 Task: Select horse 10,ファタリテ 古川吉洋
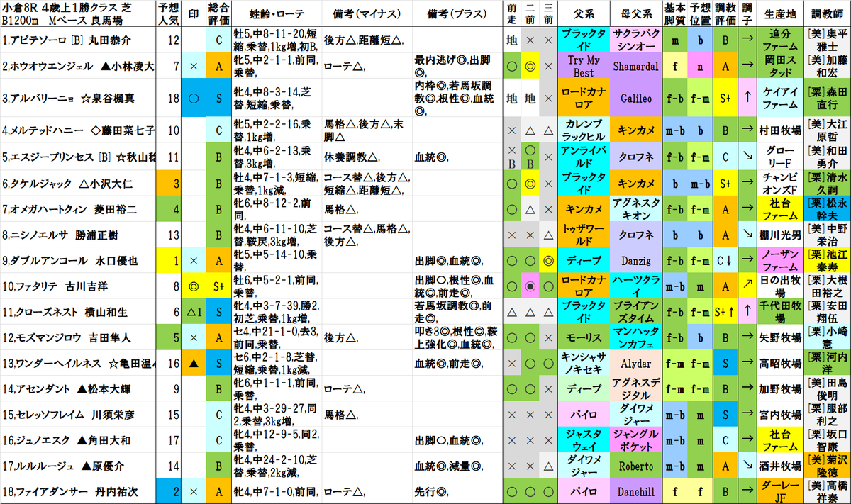pos(78,286)
